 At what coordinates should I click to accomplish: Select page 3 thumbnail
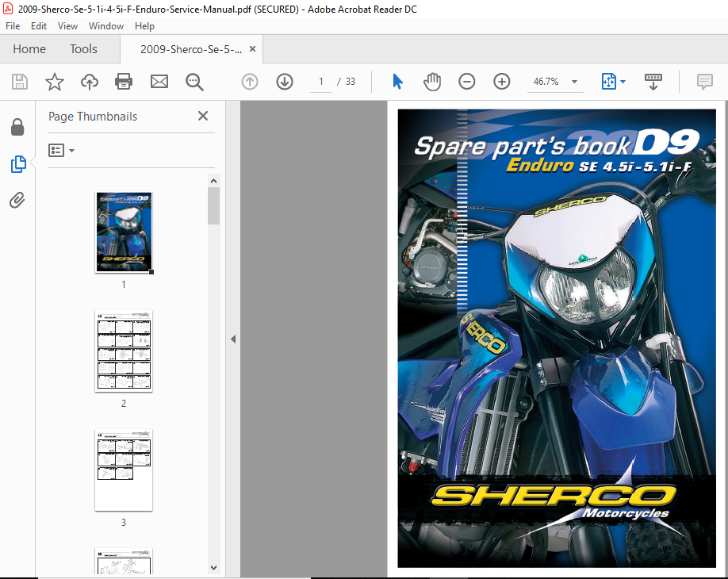pyautogui.click(x=124, y=470)
